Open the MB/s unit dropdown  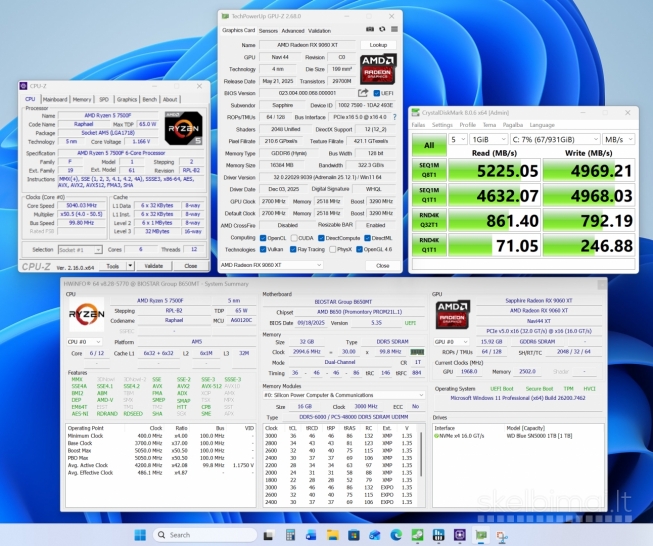[x=618, y=139]
